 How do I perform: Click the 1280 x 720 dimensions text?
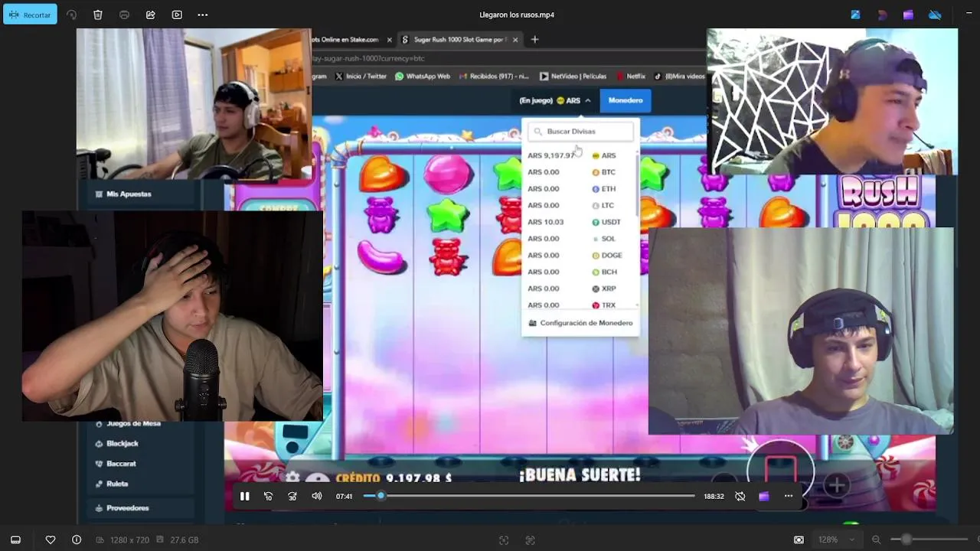(x=129, y=540)
